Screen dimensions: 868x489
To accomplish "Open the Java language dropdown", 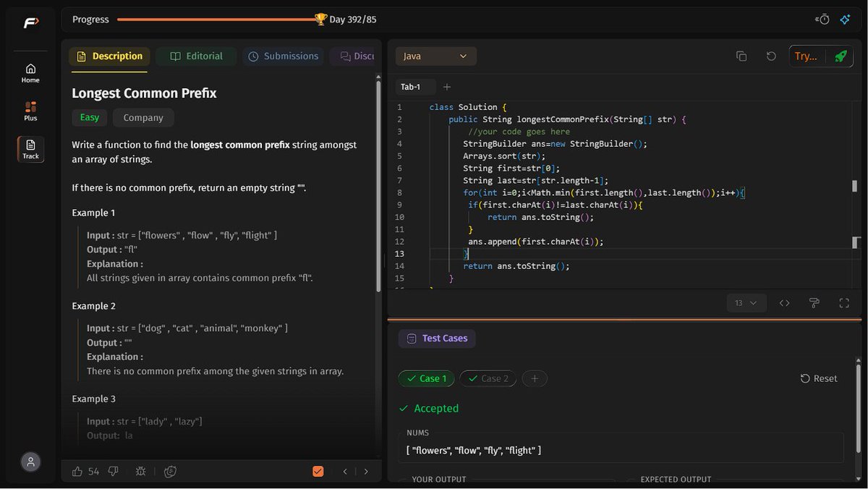I will (x=435, y=56).
